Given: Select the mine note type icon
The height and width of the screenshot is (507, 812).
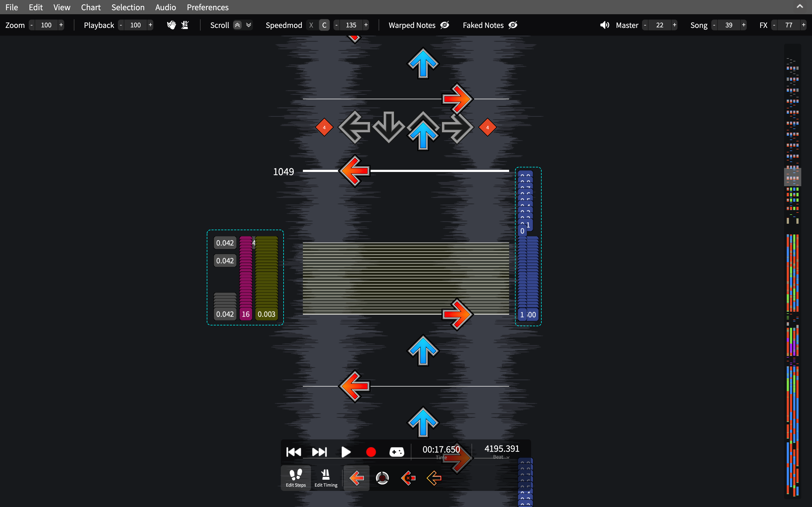Looking at the screenshot, I should coord(382,478).
